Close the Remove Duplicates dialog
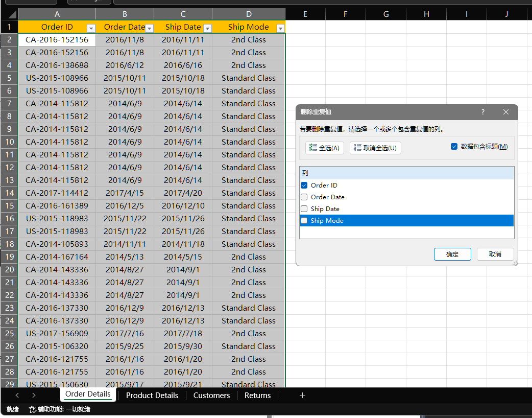The image size is (532, 418). (506, 112)
